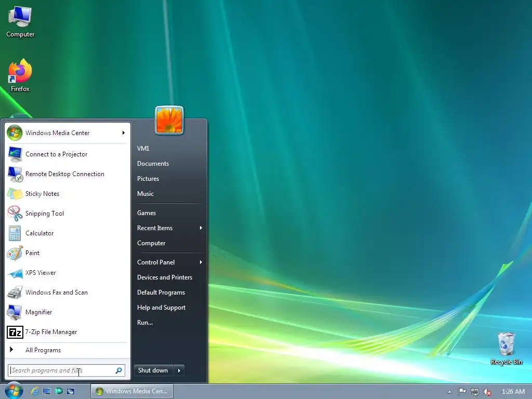Open Default Programs
This screenshot has height=399, width=532.
coord(169,292)
